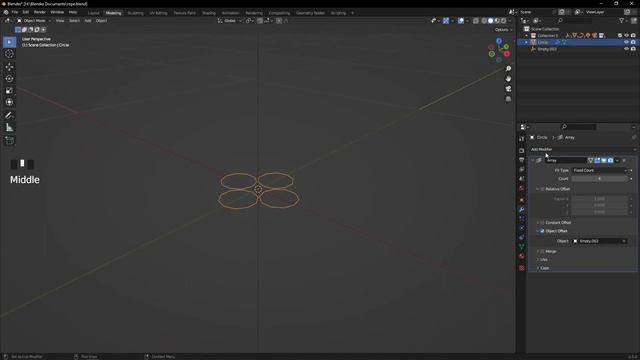Open the File menu

tap(14, 12)
